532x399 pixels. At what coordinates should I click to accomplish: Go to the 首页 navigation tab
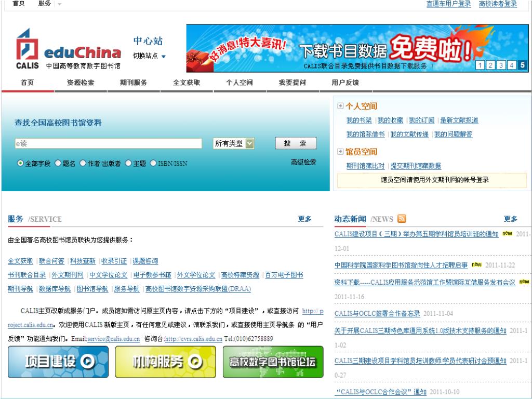point(27,83)
